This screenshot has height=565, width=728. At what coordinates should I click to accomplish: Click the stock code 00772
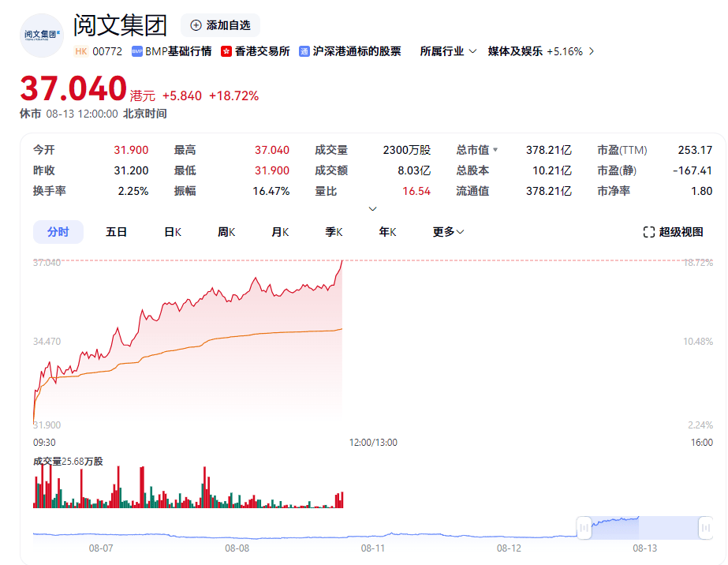point(107,51)
